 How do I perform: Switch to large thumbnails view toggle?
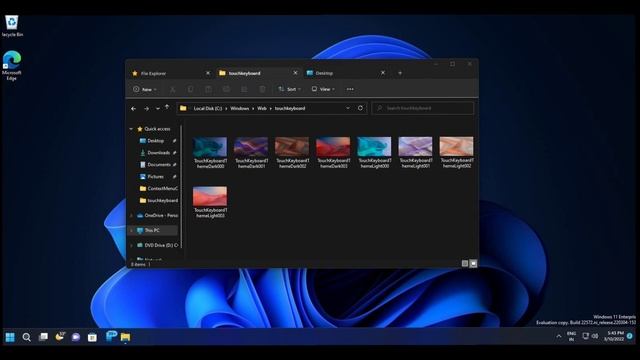point(473,264)
